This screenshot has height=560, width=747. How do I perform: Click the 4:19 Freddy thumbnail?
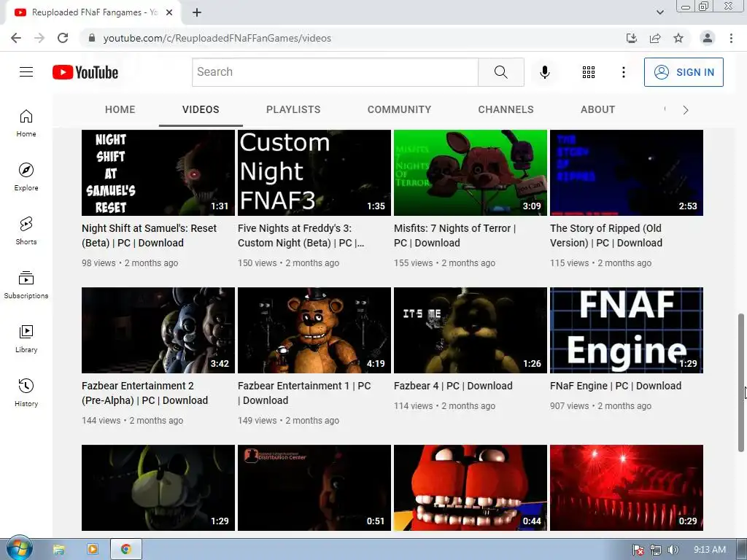[x=314, y=330]
